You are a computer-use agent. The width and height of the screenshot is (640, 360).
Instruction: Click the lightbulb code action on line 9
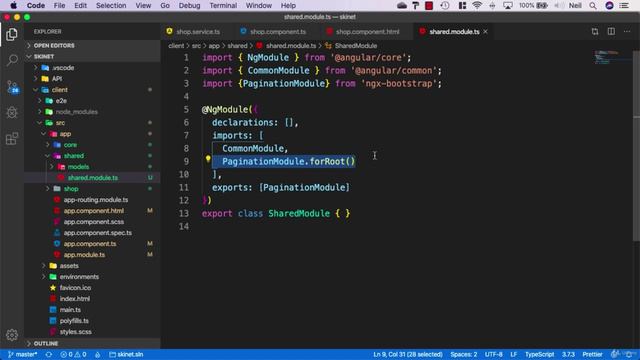click(x=208, y=159)
